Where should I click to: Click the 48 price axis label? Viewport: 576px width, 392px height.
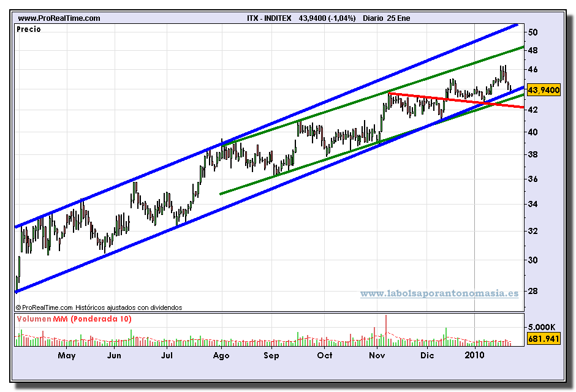[x=532, y=50]
